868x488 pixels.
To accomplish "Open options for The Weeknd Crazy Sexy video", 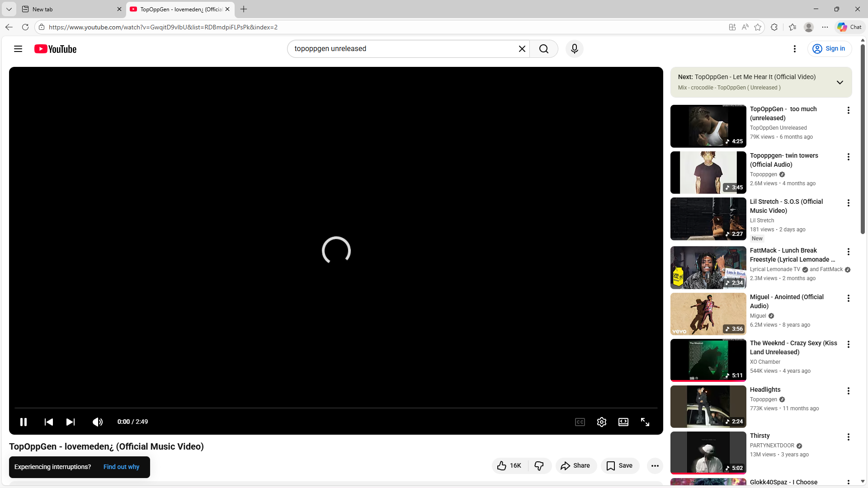I will point(849,344).
